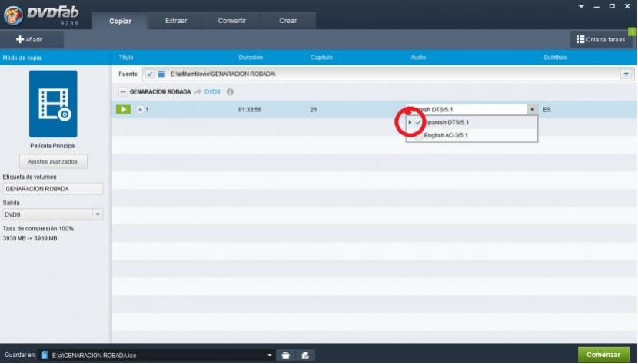Click the Comenzar button
The width and height of the screenshot is (638, 364).
click(x=603, y=355)
